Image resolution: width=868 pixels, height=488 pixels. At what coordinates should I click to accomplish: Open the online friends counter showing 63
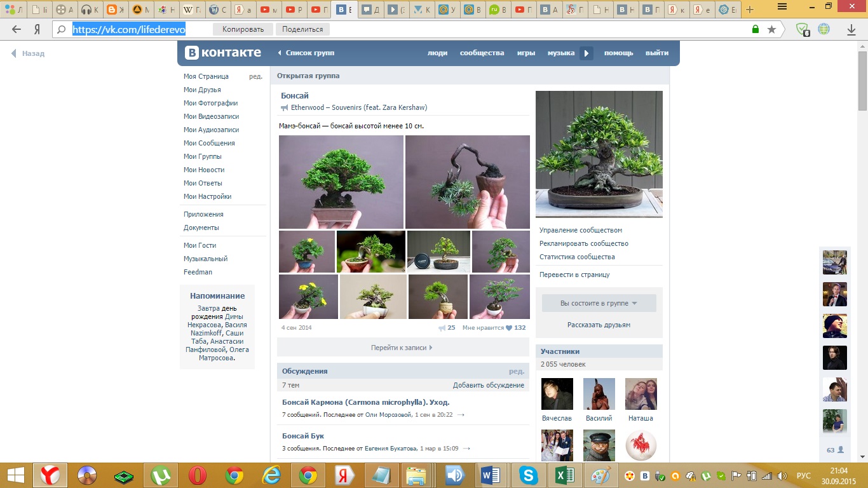pyautogui.click(x=835, y=450)
